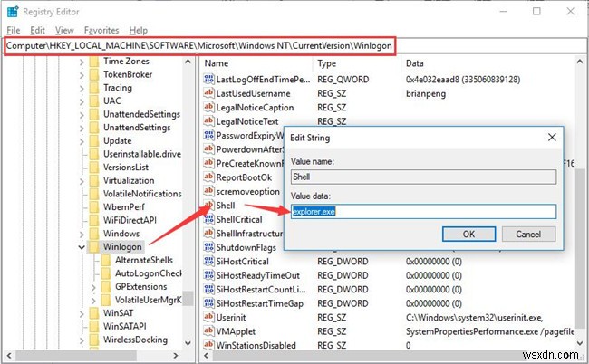Click the AlternateShells folder icon
The width and height of the screenshot is (589, 364).
tap(106, 260)
